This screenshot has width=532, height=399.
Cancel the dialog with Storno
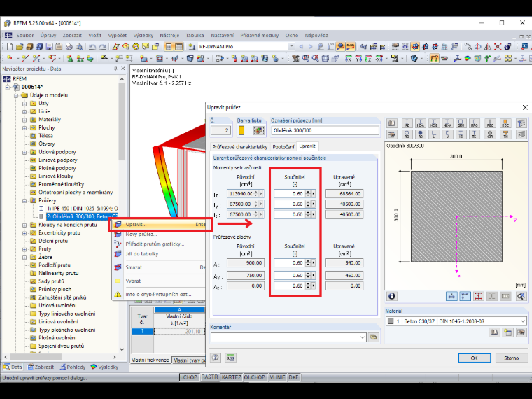tap(511, 358)
